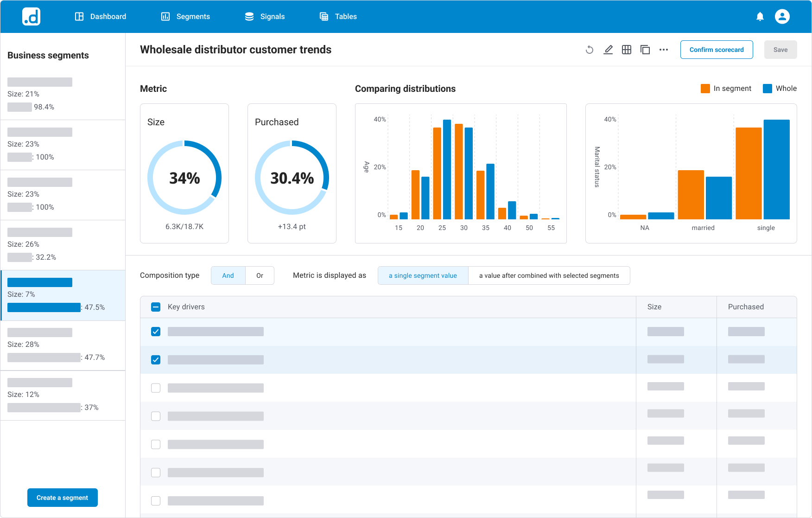Click the Purchased 30.4% donut gauge

point(292,178)
